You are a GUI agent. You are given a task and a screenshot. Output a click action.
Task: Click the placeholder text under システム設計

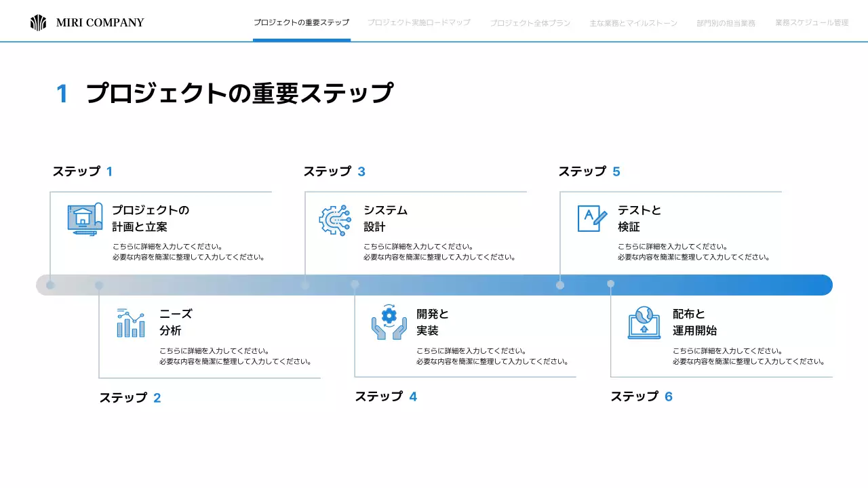pyautogui.click(x=440, y=251)
